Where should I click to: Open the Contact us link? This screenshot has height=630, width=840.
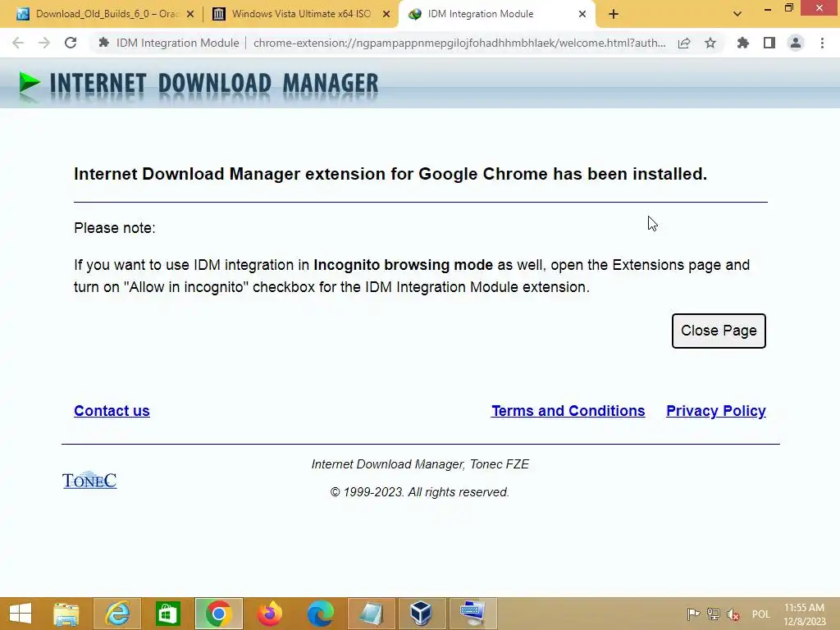point(112,411)
